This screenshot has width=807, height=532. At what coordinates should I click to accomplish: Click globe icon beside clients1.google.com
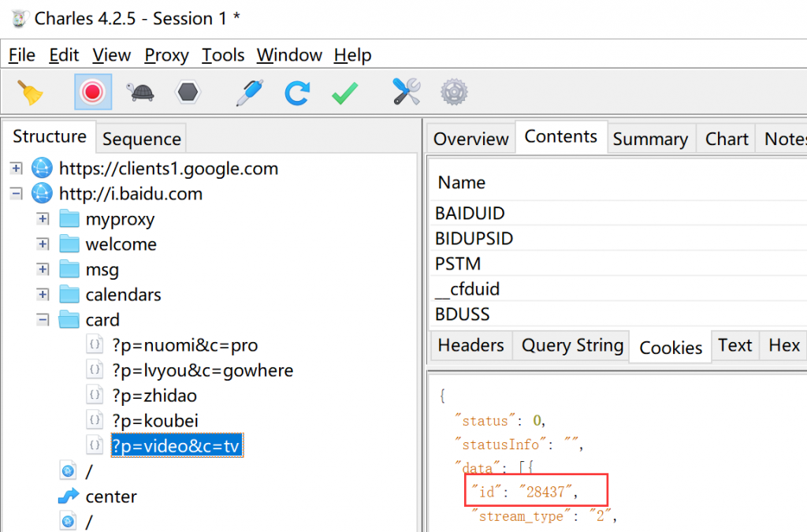[x=42, y=168]
